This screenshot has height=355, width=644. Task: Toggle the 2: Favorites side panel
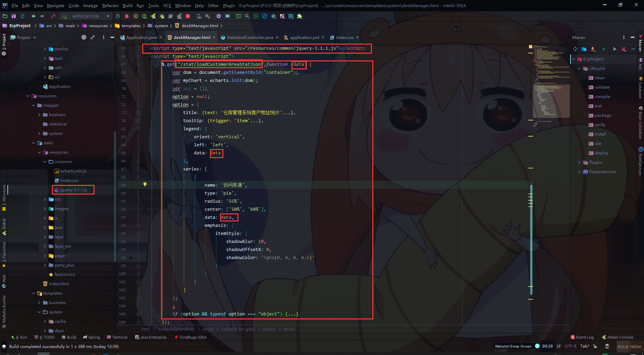4,254
